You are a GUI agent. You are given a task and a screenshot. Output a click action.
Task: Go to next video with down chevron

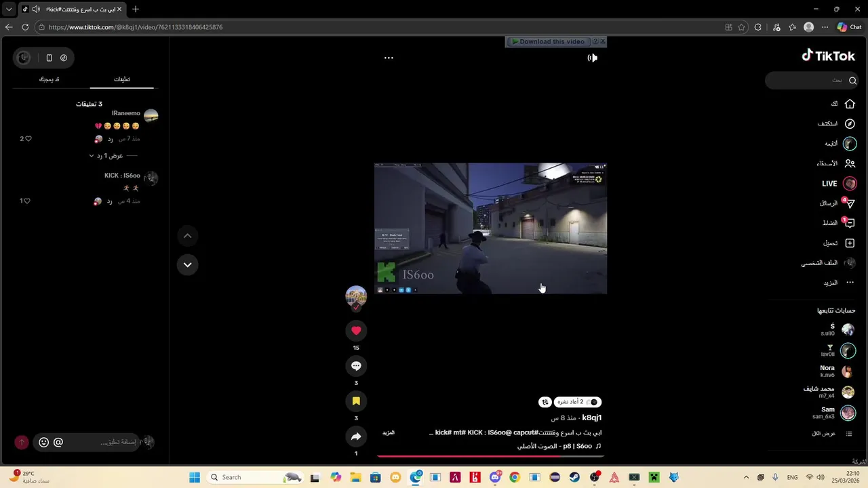187,264
